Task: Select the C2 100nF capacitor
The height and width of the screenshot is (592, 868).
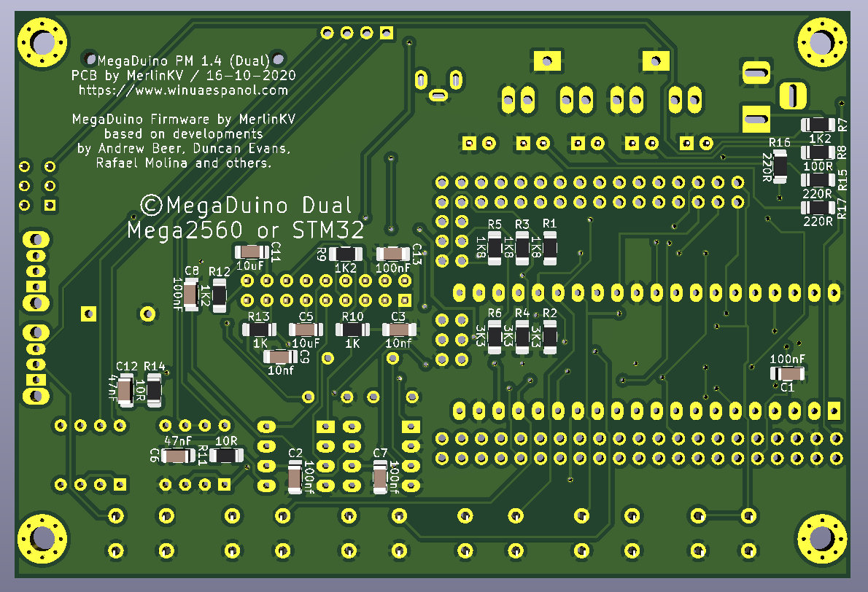Action: 295,476
